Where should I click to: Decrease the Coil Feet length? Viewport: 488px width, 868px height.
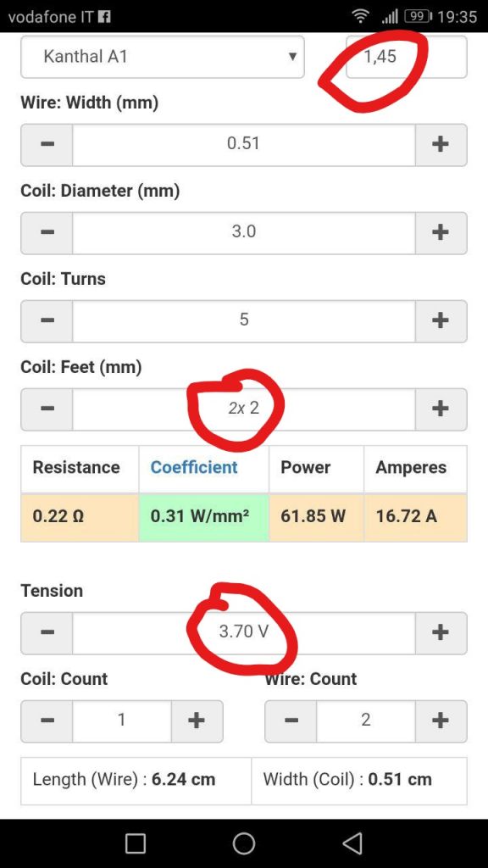pos(47,409)
